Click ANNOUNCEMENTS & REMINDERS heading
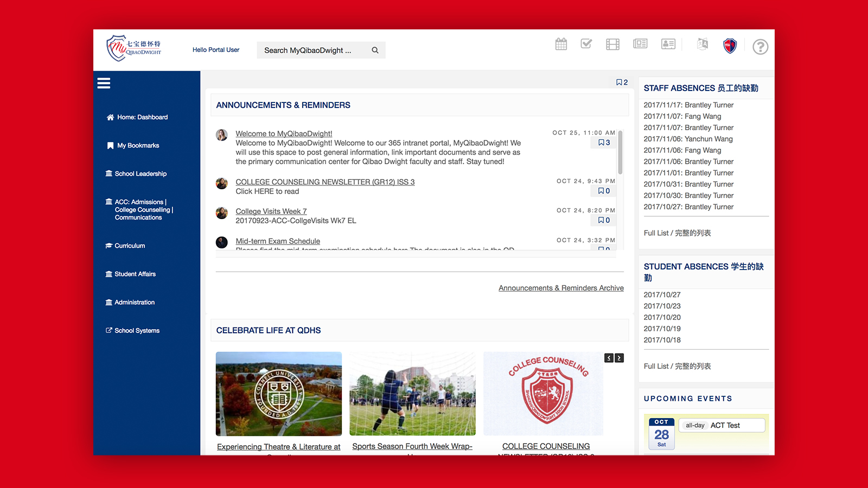Screen dimensions: 868x488 tap(283, 105)
